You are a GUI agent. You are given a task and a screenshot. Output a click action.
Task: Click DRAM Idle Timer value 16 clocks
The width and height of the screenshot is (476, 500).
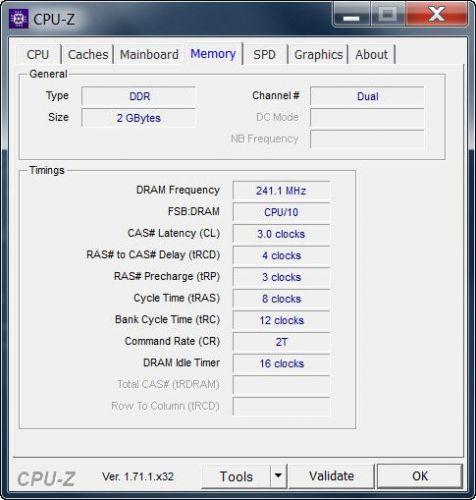[281, 363]
